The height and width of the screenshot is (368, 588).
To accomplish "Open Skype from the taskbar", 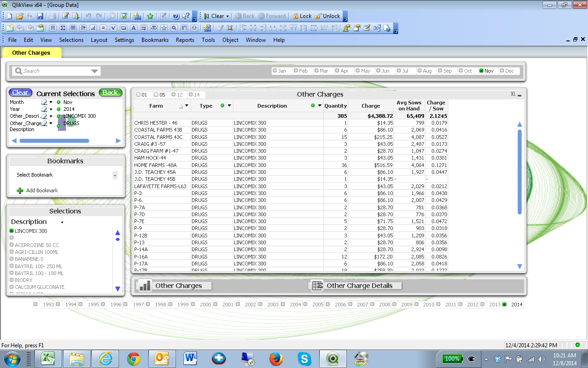I will click(304, 358).
